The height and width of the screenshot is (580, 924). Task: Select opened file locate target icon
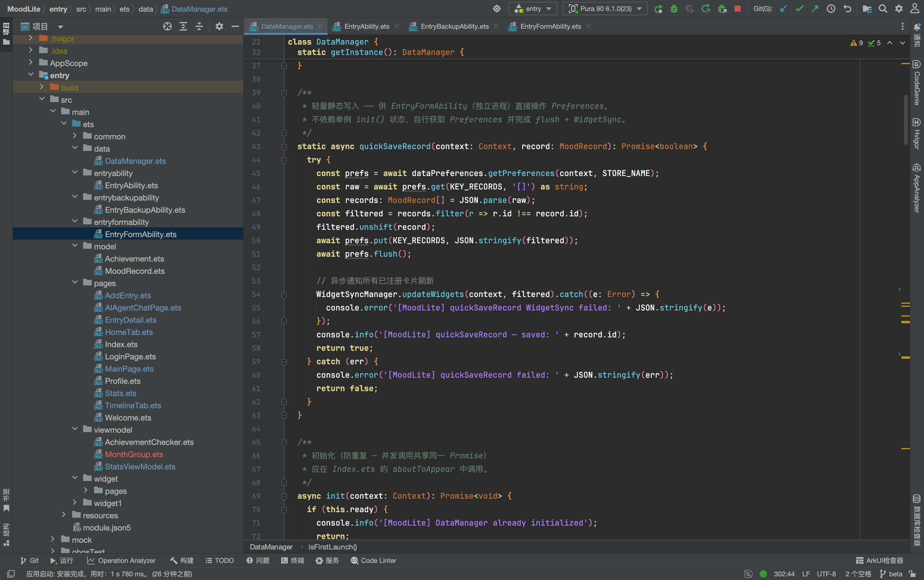[167, 27]
